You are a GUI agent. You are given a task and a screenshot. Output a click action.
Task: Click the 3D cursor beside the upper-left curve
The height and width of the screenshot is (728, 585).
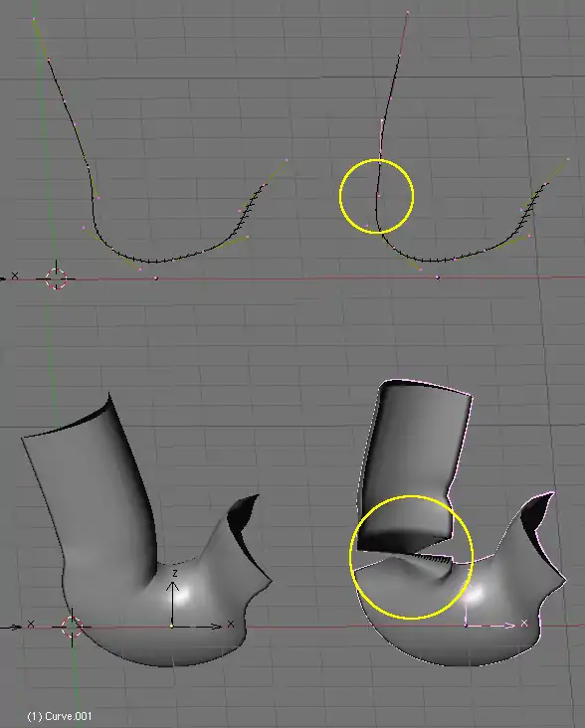pyautogui.click(x=56, y=278)
